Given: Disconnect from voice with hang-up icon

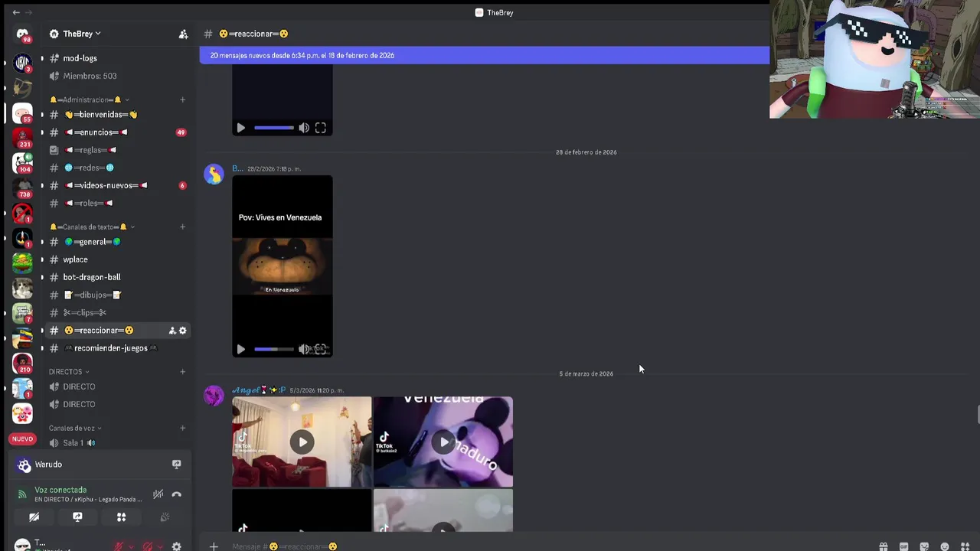Looking at the screenshot, I should click(x=177, y=494).
